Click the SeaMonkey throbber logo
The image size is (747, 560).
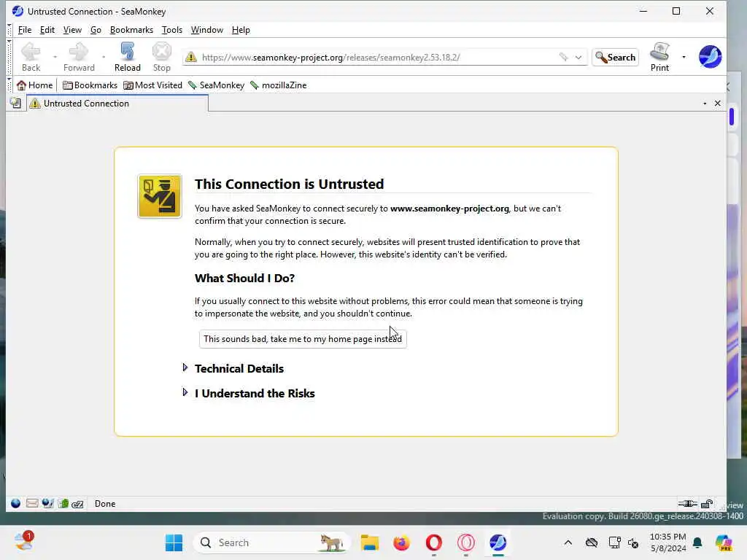pos(710,57)
